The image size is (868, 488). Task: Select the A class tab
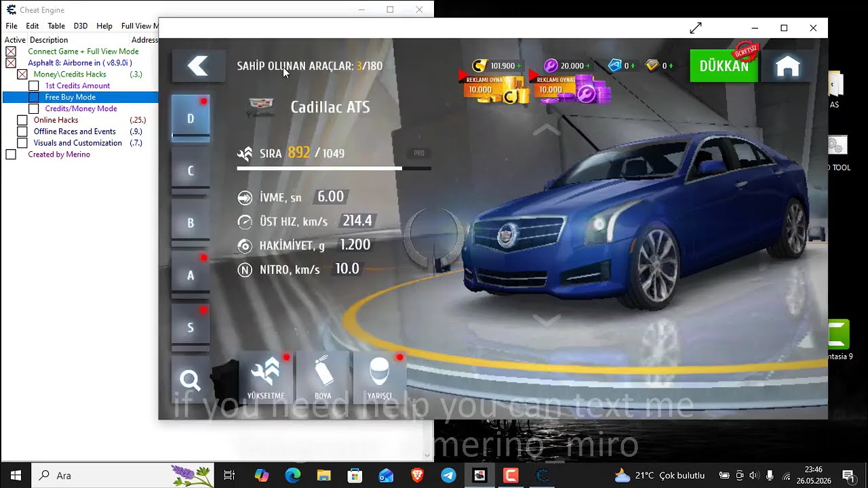point(191,274)
